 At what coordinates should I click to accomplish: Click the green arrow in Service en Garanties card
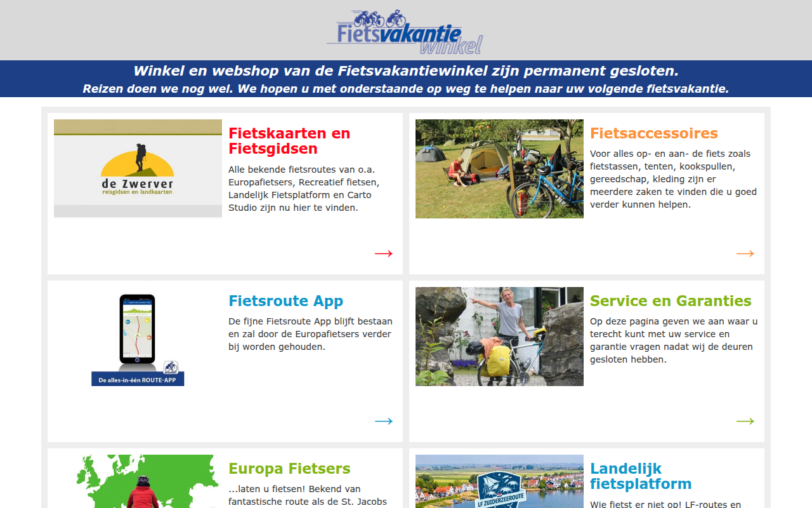(745, 421)
